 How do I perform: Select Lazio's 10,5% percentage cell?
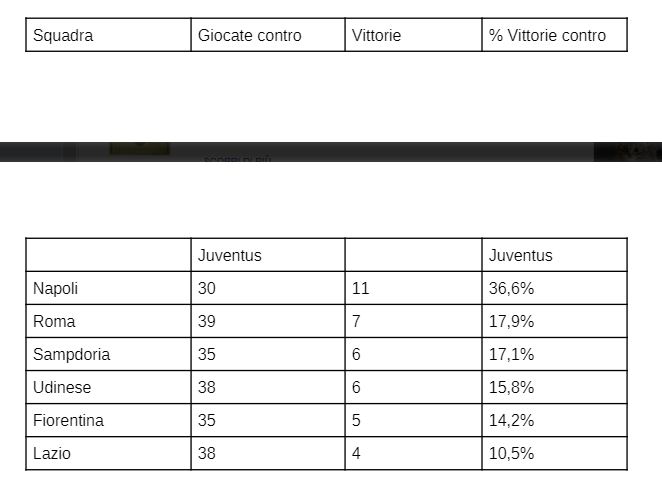click(512, 453)
